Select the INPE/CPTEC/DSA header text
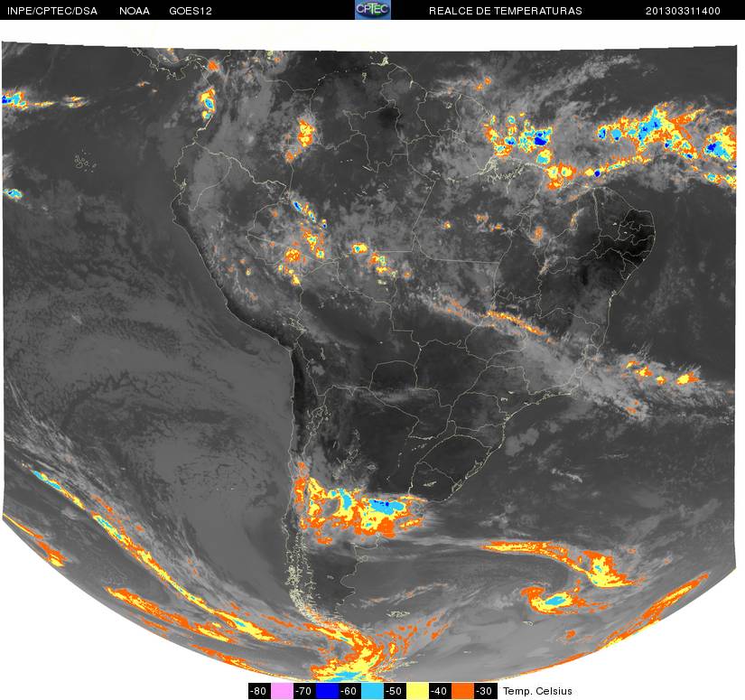 pos(52,11)
